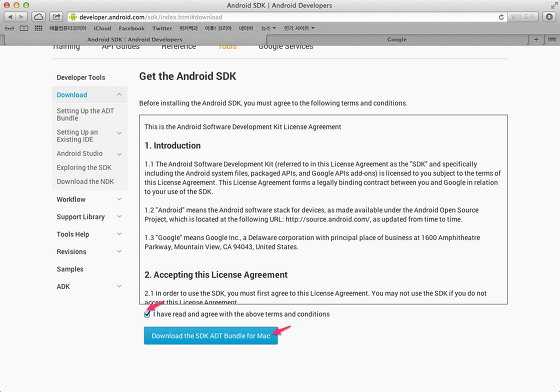Viewport: 560px width, 392px height.
Task: Collapse the Download section chevron
Action: (119, 95)
